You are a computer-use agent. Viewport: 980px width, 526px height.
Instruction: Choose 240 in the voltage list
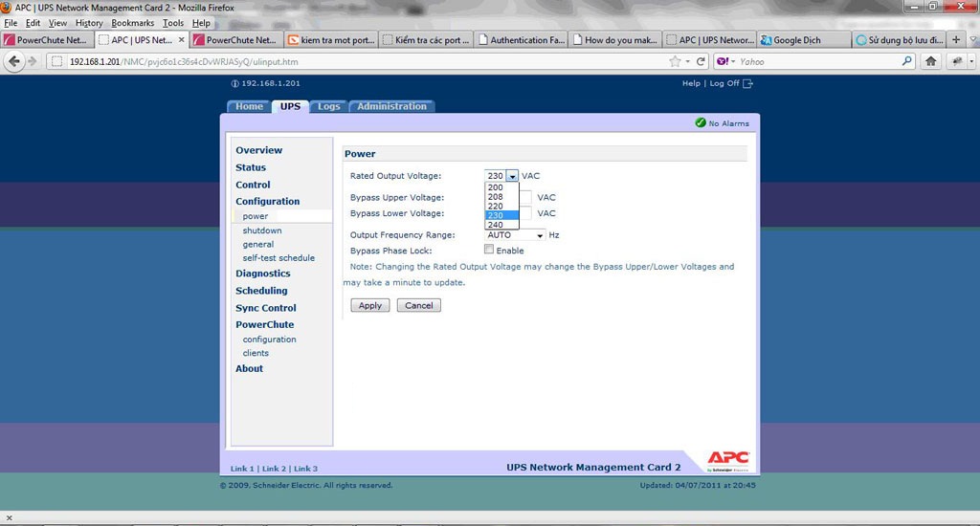click(501, 225)
